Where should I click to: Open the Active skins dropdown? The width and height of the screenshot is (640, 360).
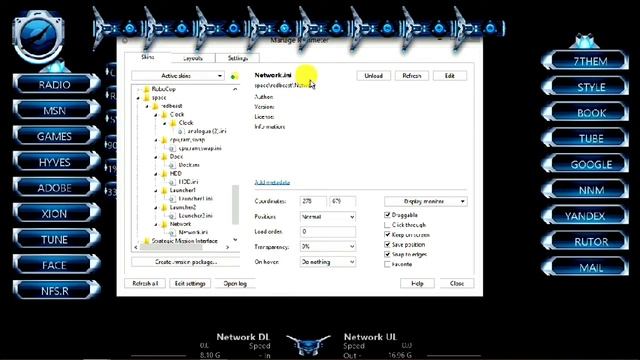coord(178,76)
